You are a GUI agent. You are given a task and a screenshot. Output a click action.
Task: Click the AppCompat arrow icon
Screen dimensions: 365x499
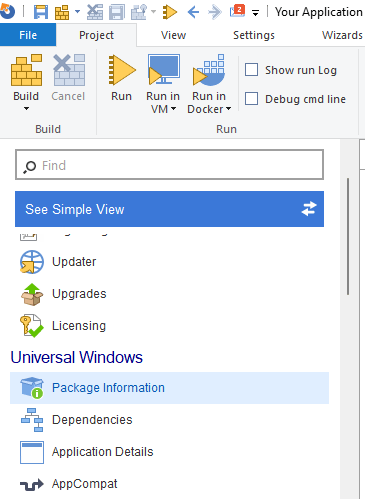32,485
